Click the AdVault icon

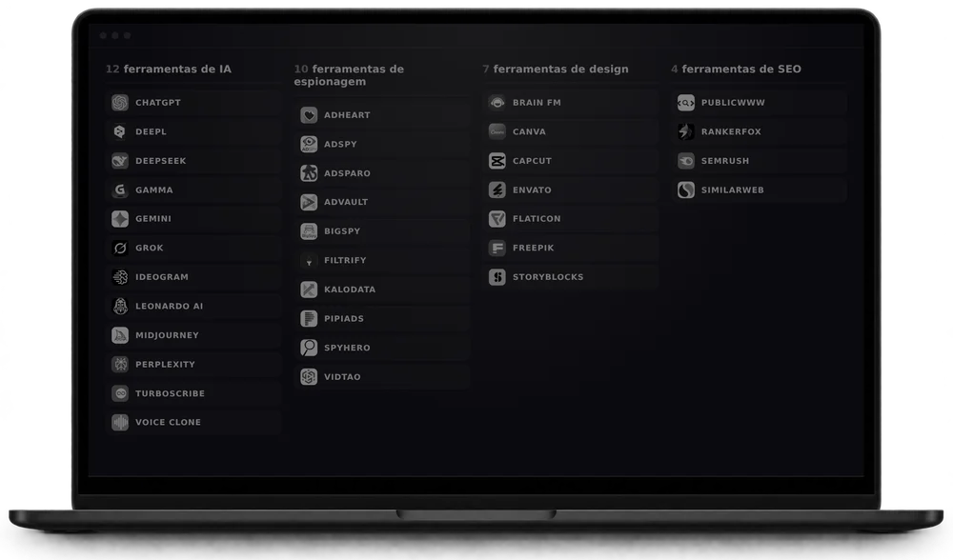click(x=309, y=202)
